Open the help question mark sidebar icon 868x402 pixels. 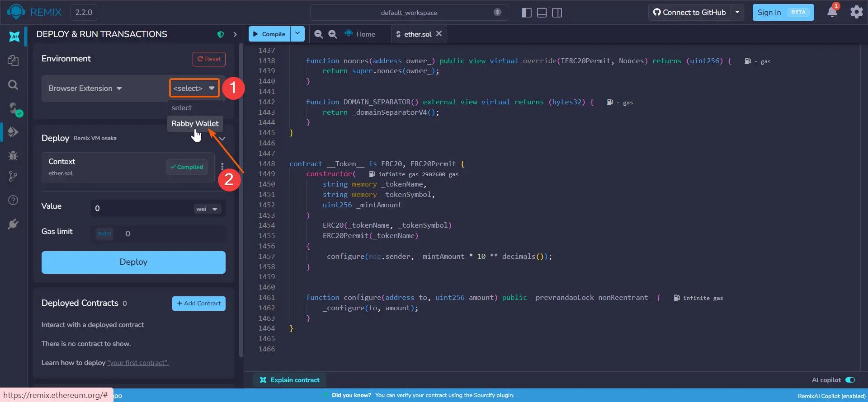(x=13, y=200)
